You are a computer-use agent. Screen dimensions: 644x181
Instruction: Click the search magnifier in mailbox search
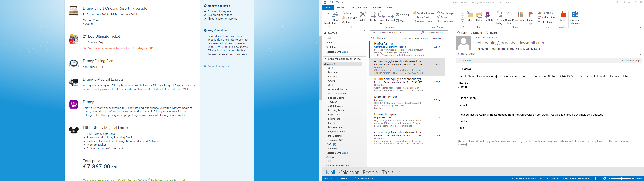click(422, 33)
